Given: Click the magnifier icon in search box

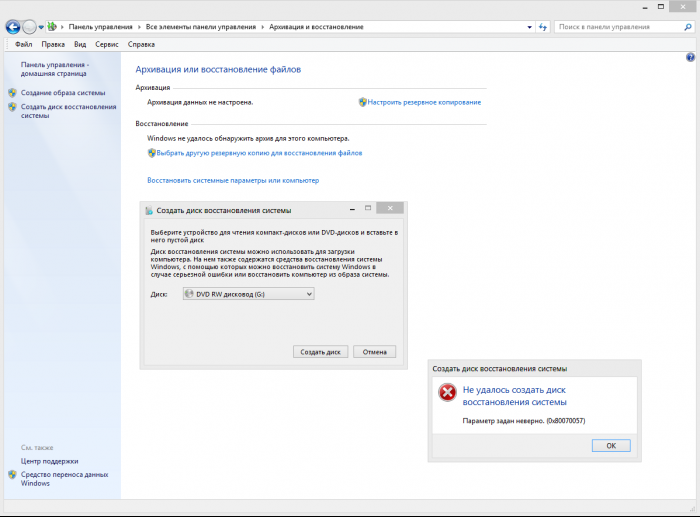Looking at the screenshot, I should 686,27.
